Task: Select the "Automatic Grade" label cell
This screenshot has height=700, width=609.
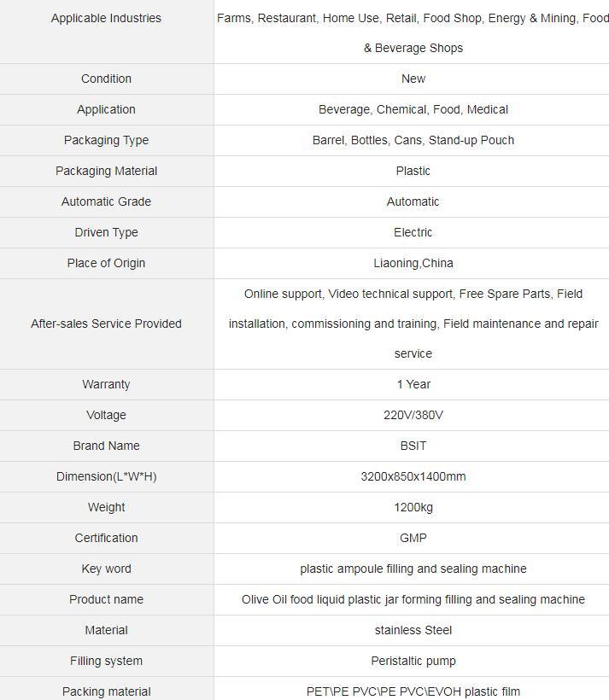Action: pyautogui.click(x=106, y=201)
